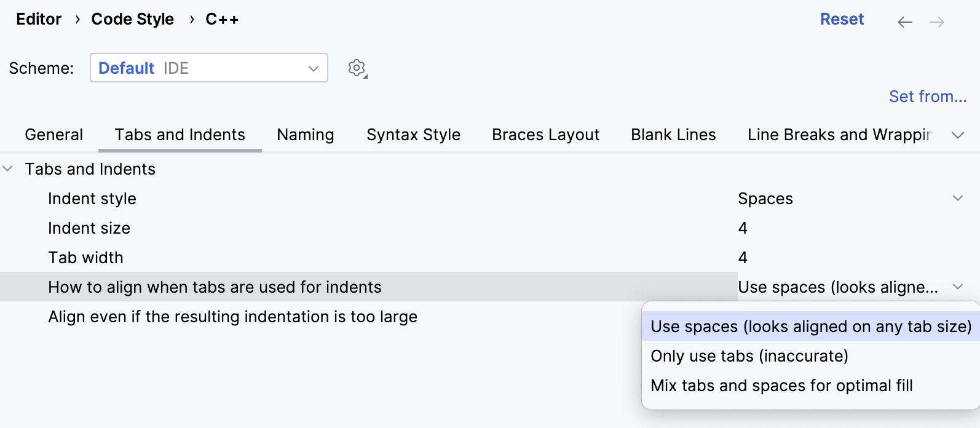Click the scheme settings gear icon
This screenshot has height=428, width=980.
(357, 68)
